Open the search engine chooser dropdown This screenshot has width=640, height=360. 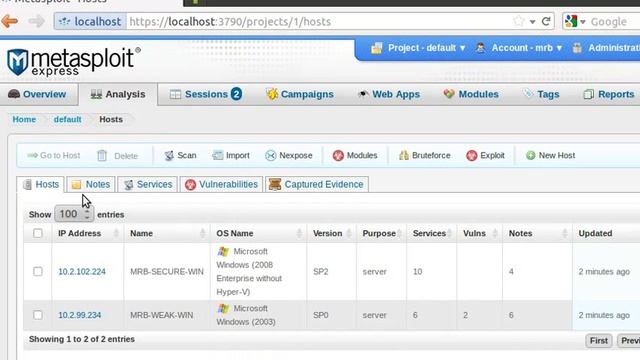(x=583, y=22)
